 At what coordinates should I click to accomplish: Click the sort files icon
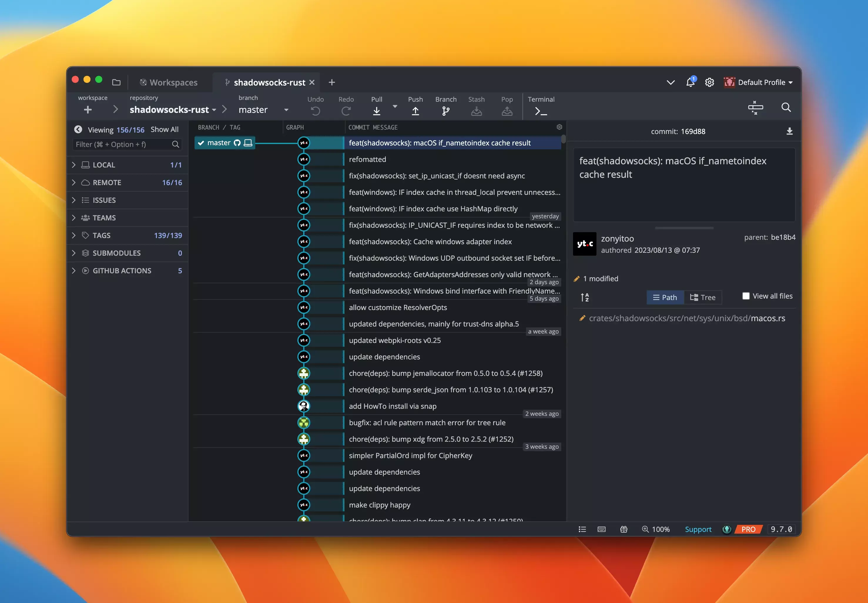(584, 297)
